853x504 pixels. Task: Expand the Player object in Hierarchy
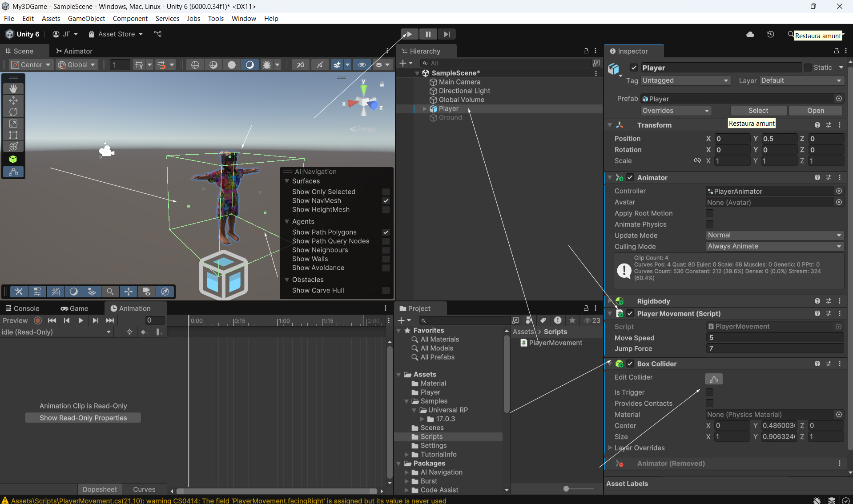pyautogui.click(x=425, y=109)
